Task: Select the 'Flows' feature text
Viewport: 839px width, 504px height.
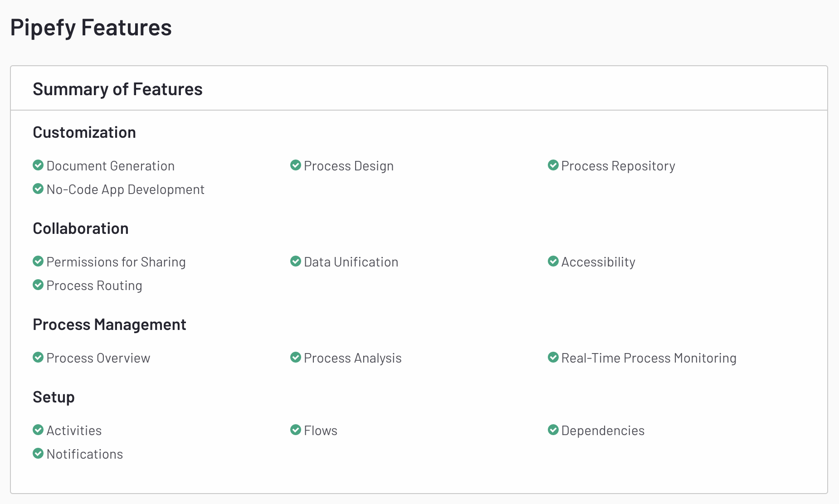Action: pos(321,431)
